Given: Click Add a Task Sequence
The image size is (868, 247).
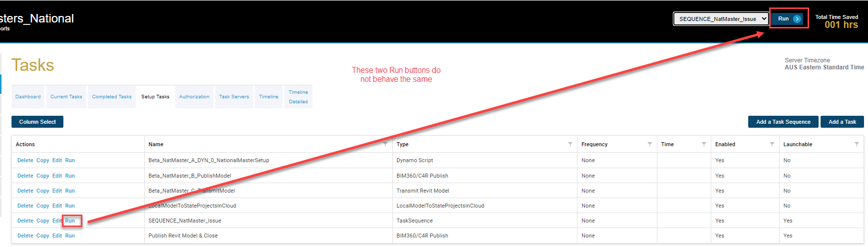Looking at the screenshot, I should pyautogui.click(x=783, y=122).
